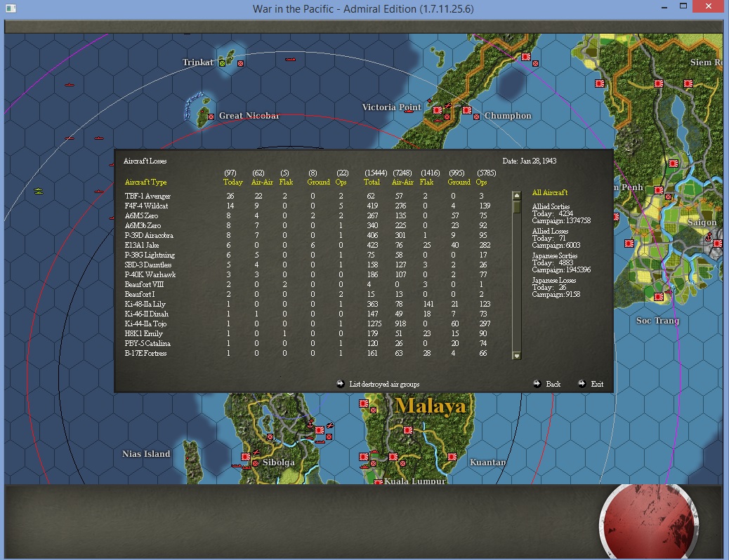The width and height of the screenshot is (729, 560).
Task: Select the A6M5 Zero row
Action: pos(307,215)
